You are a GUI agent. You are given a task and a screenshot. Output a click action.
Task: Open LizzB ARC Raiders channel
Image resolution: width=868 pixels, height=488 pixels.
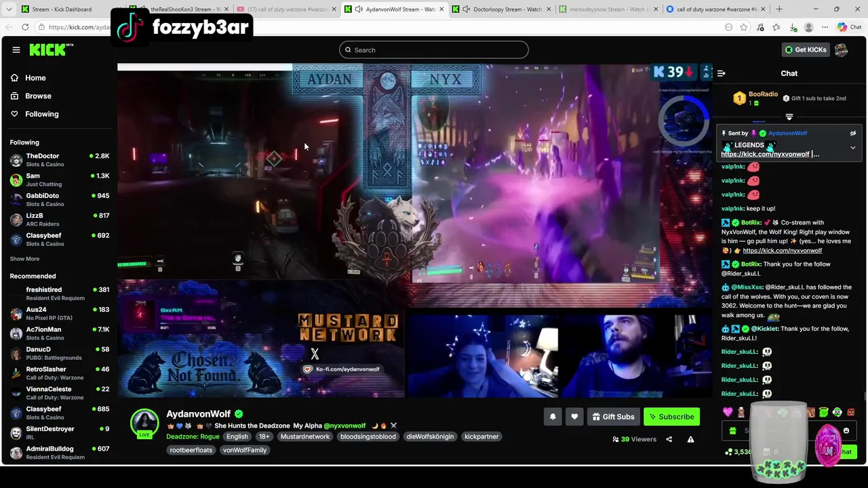[59, 220]
